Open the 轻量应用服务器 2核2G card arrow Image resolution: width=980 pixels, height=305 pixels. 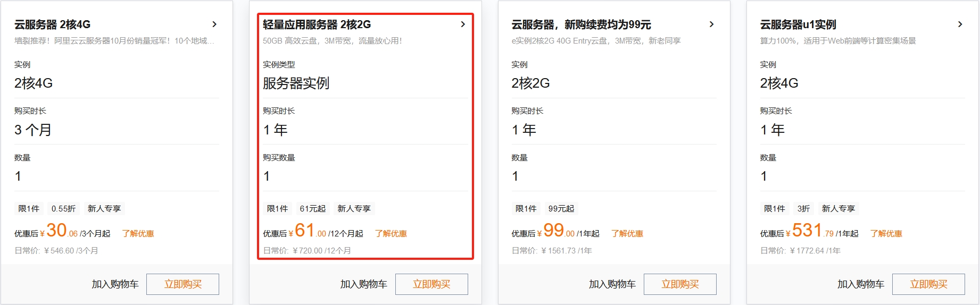[x=463, y=24]
